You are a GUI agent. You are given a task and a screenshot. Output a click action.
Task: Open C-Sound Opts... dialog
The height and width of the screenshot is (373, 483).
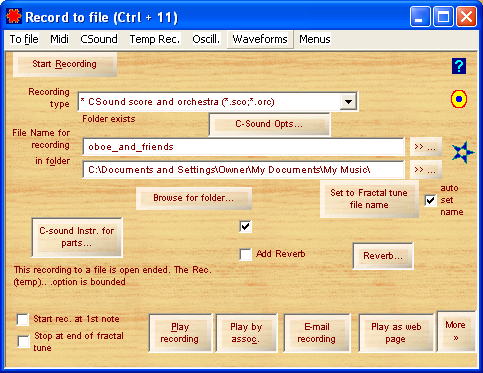[x=269, y=124]
